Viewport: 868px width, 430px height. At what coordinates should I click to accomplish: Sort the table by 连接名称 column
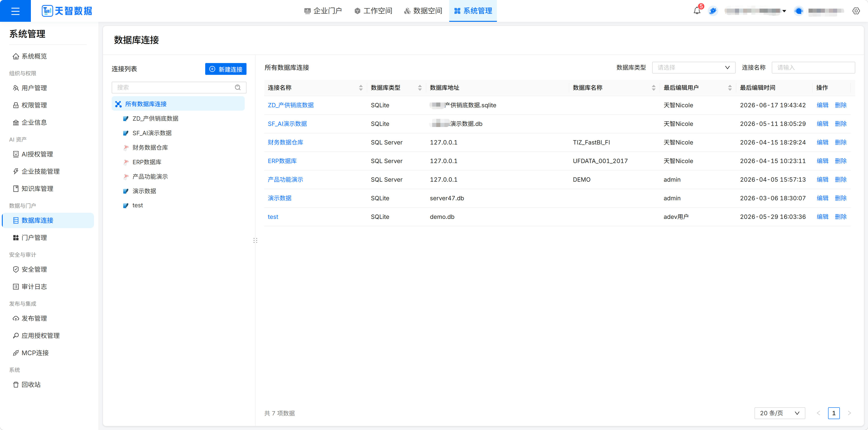(360, 88)
